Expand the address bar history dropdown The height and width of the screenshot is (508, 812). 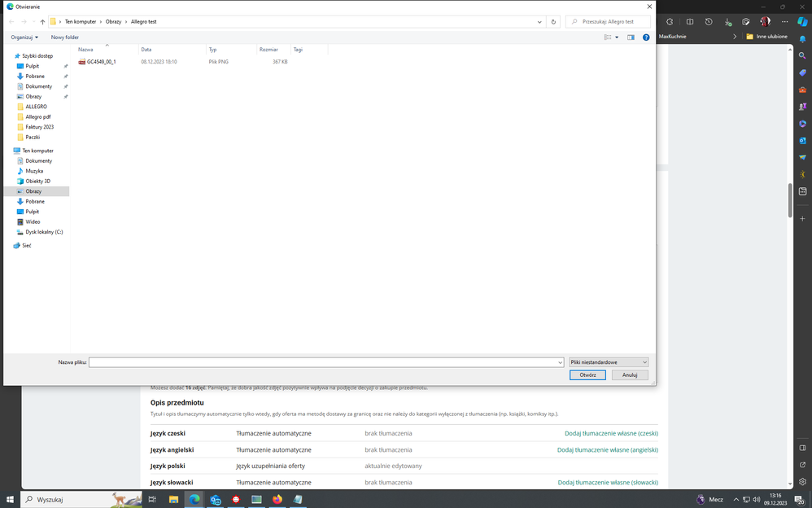pyautogui.click(x=539, y=22)
